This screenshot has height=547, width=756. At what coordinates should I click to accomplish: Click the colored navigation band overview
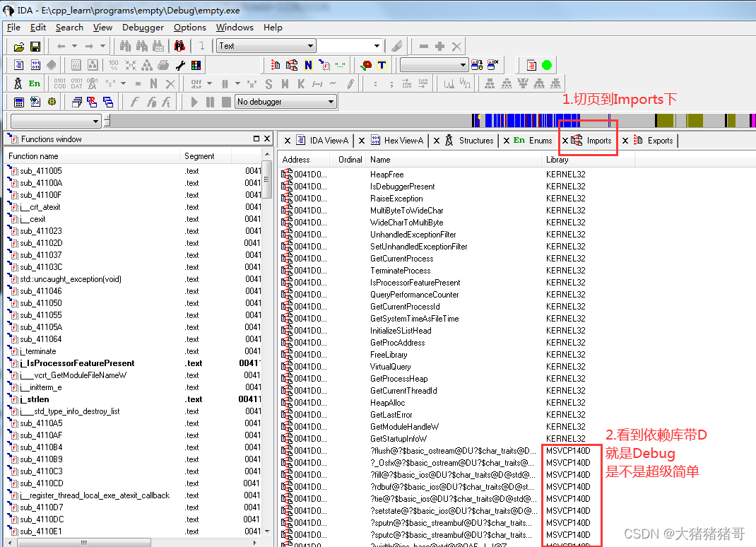433,120
